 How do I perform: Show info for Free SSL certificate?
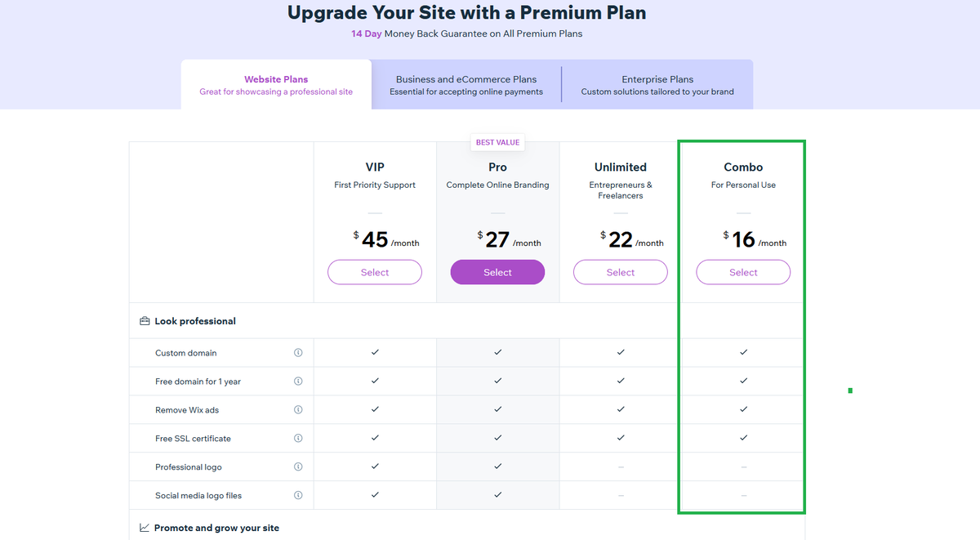298,439
